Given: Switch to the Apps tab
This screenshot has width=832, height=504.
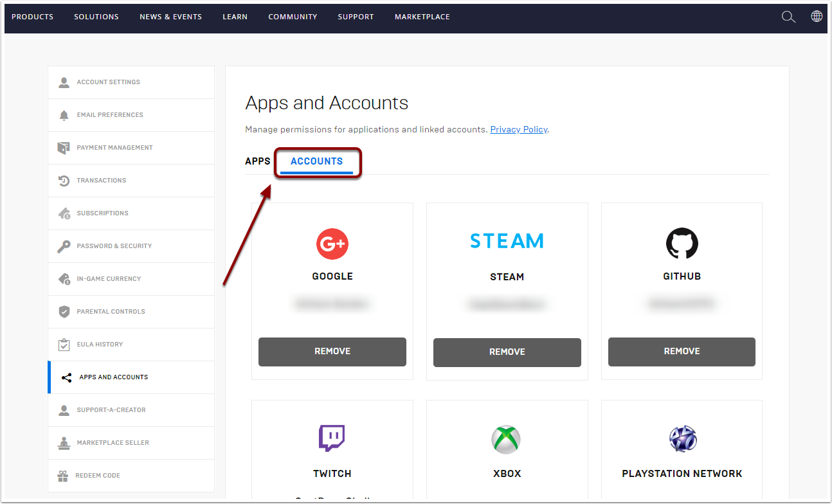Looking at the screenshot, I should pos(258,161).
